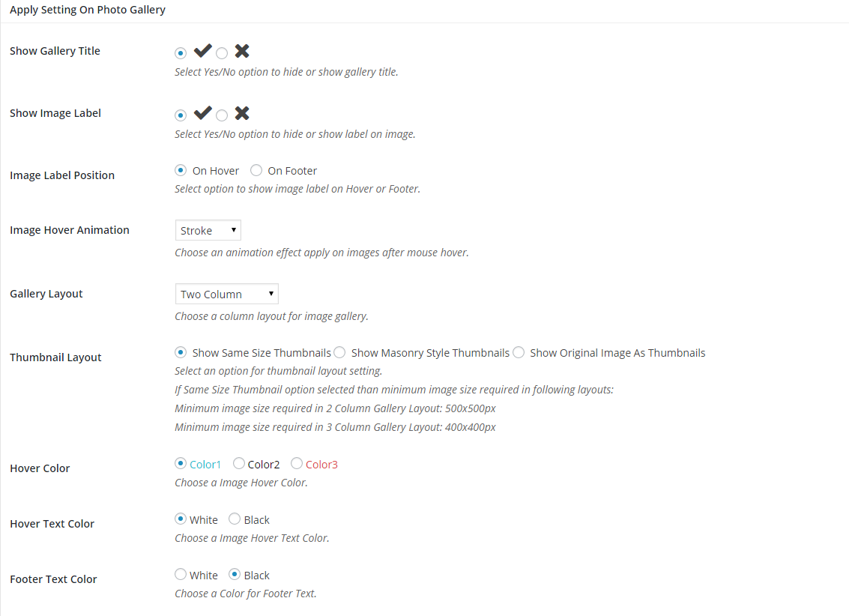849x616 pixels.
Task: Expand the Gallery Layout dropdown
Action: point(227,294)
